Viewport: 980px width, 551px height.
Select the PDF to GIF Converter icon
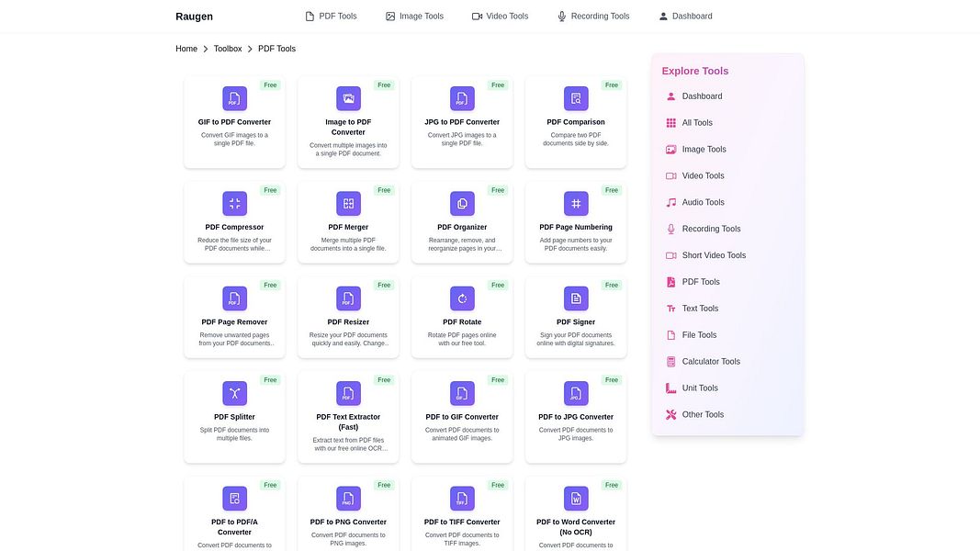click(x=462, y=394)
